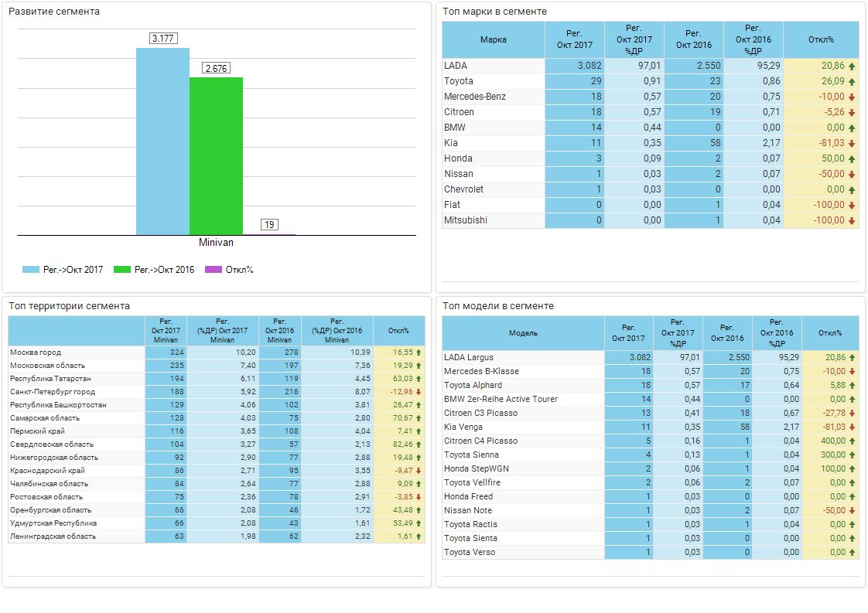This screenshot has width=868, height=613.
Task: Click the down arrow in the Citroen brand row
Action: click(852, 113)
